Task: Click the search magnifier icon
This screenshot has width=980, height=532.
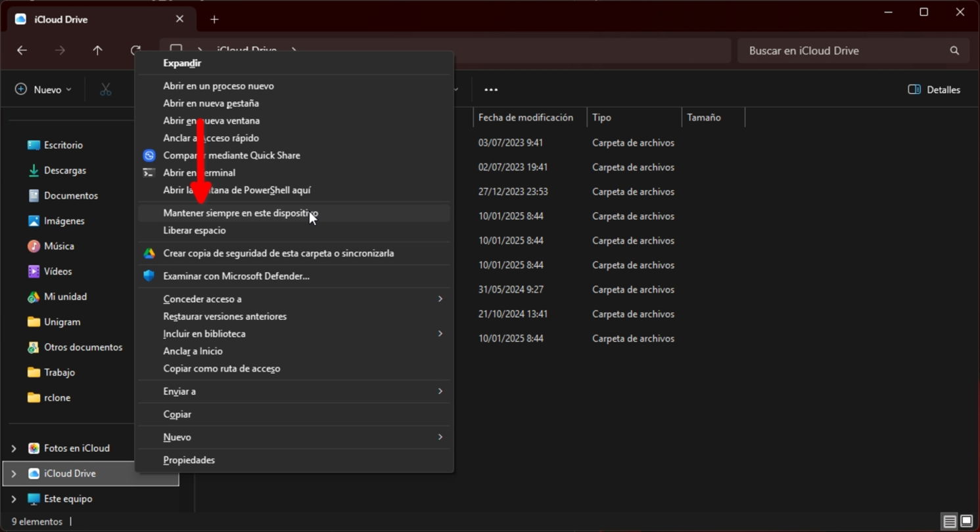Action: point(954,51)
